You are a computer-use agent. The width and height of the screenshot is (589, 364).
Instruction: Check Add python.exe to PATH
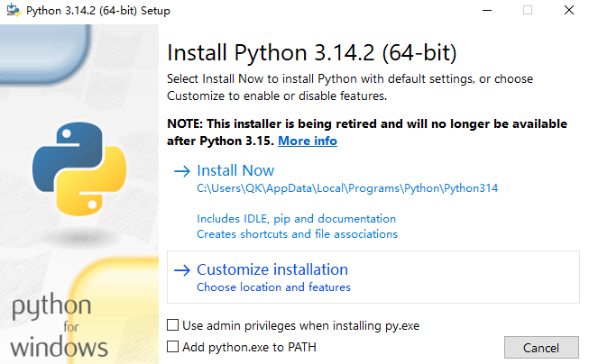[173, 346]
